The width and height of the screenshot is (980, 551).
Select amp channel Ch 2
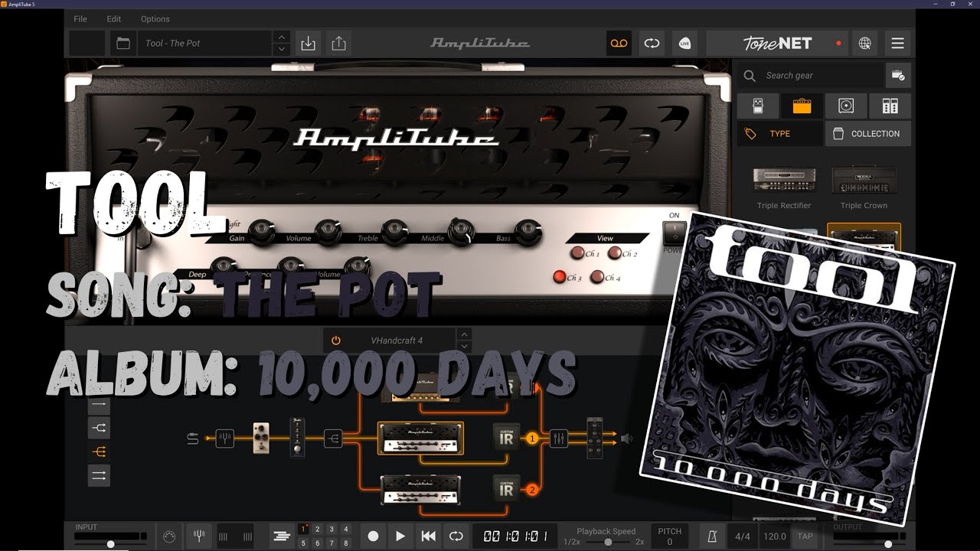(x=614, y=253)
